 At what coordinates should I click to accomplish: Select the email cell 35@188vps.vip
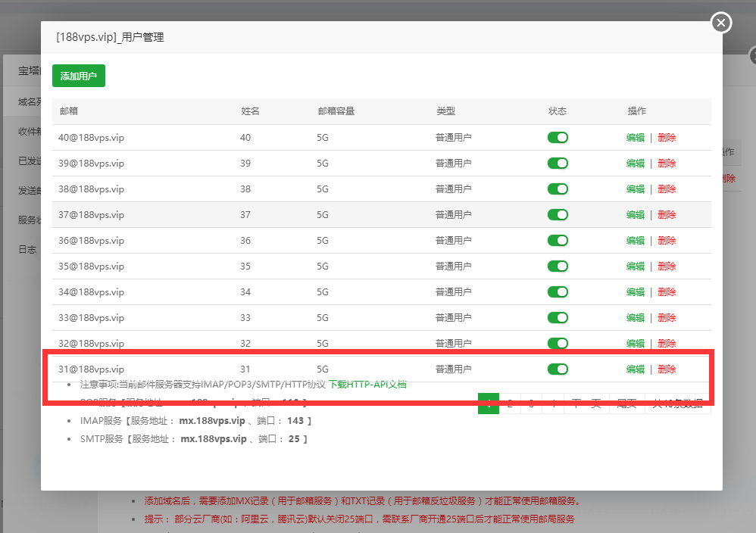[x=91, y=266]
